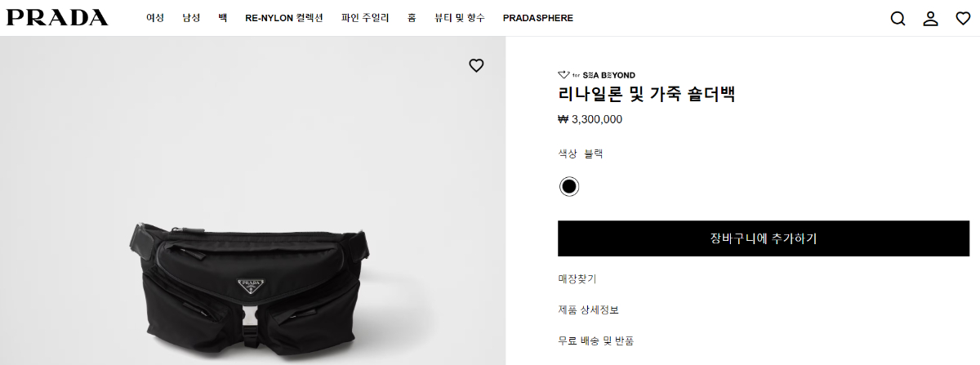Open PRADASPHERE menu item
Screen dimensions: 980x365
(537, 18)
